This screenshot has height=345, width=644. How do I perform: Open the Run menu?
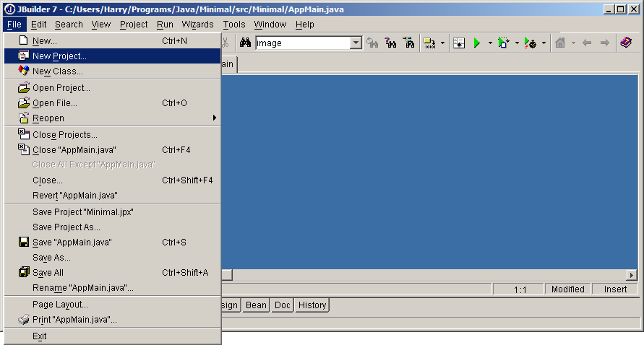click(x=165, y=25)
